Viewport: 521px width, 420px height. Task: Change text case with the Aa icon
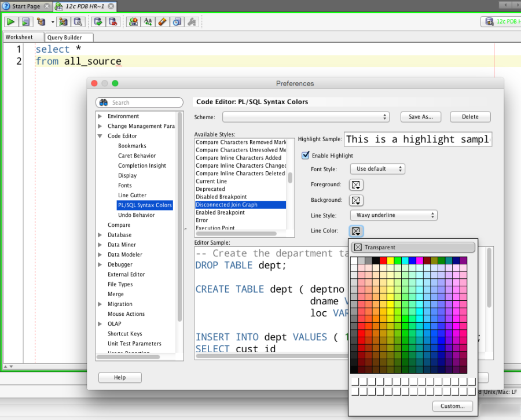[148, 21]
